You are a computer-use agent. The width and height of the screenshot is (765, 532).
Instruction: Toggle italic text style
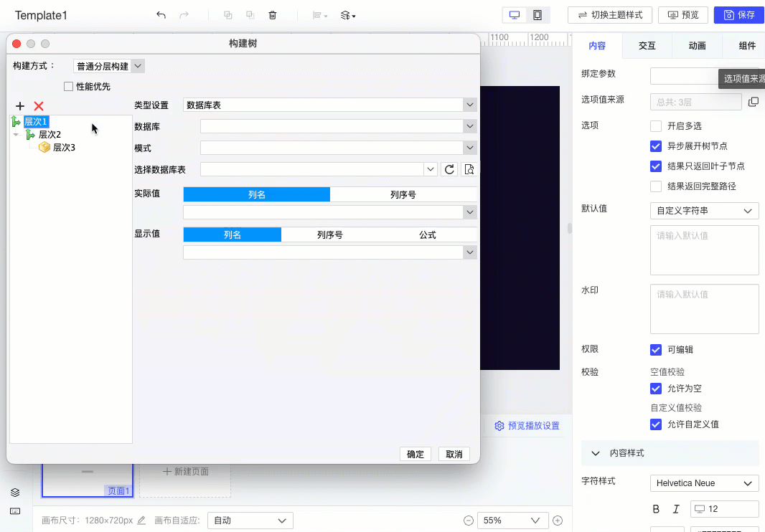(676, 508)
